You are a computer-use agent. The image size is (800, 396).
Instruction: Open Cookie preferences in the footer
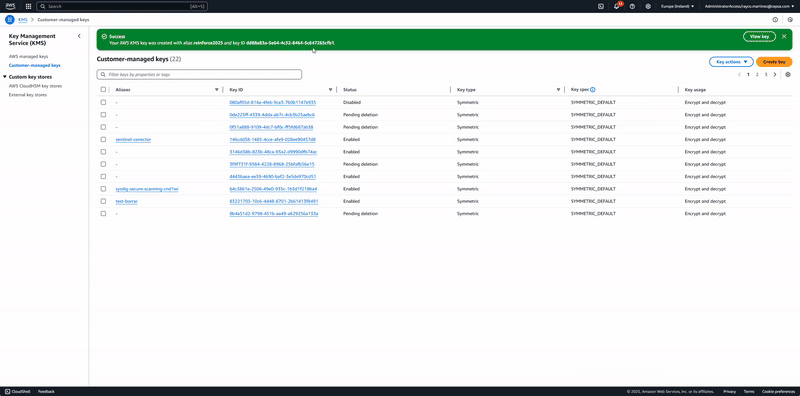pos(778,391)
